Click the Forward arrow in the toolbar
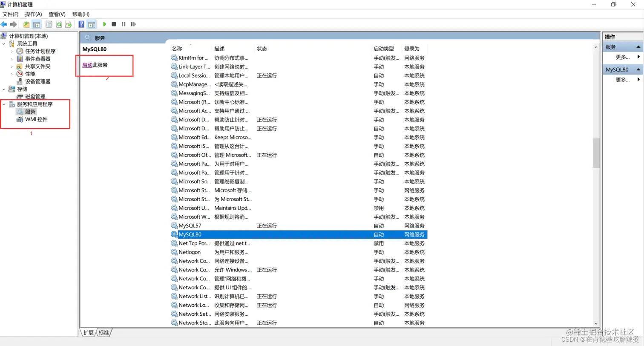Screen dimensions: 644x346 13,24
